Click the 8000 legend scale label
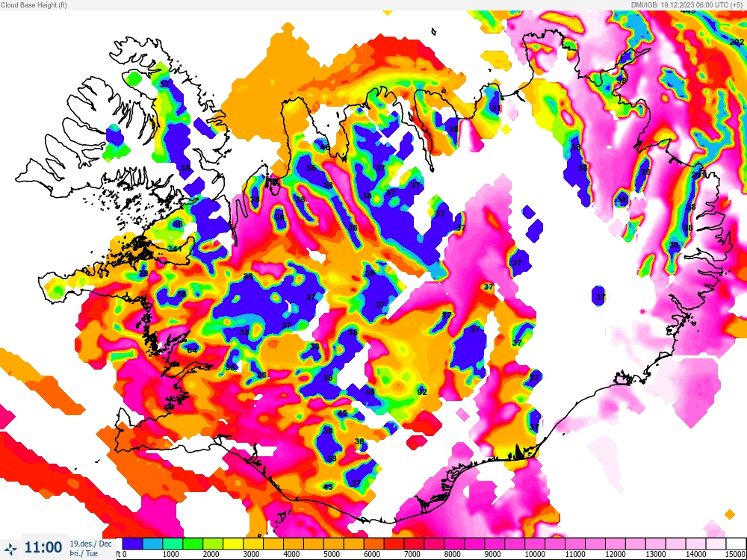 click(x=452, y=554)
